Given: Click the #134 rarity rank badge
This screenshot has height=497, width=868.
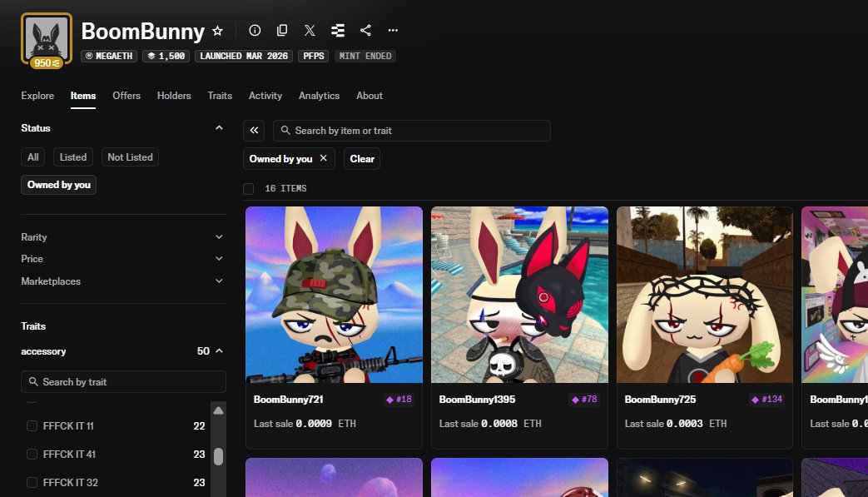Looking at the screenshot, I should pyautogui.click(x=766, y=399).
